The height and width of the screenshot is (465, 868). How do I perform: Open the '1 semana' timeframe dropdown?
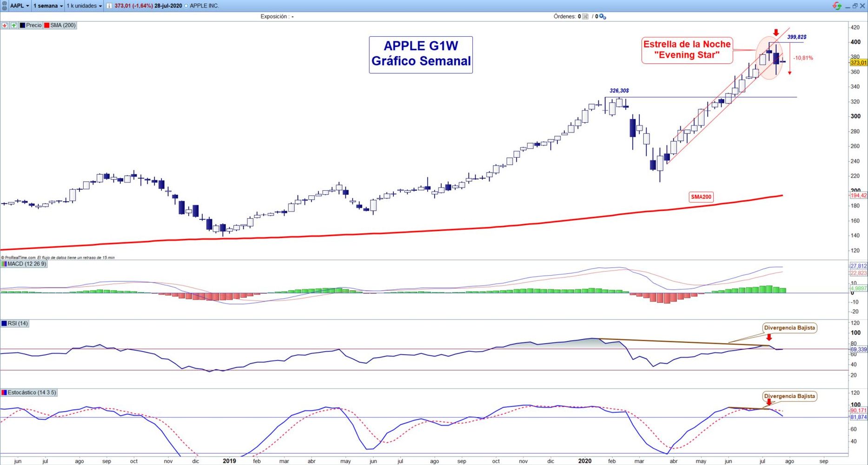pos(48,6)
